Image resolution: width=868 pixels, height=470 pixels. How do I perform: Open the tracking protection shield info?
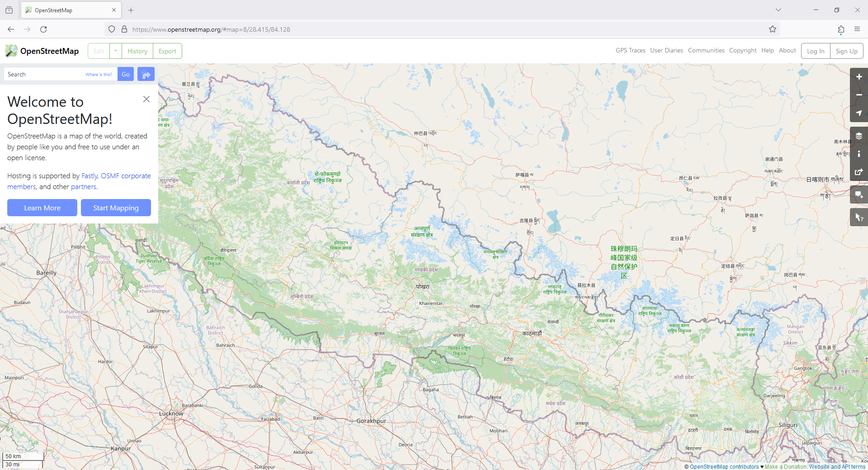[x=112, y=29]
